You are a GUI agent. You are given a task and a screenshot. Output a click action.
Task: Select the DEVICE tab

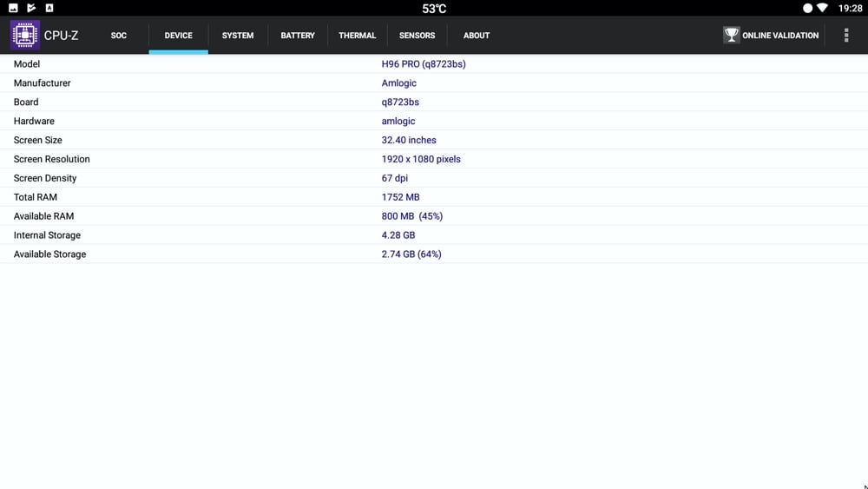point(179,36)
